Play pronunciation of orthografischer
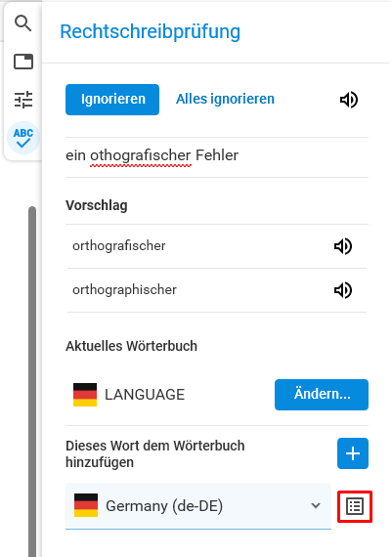The height and width of the screenshot is (557, 392). pyautogui.click(x=343, y=246)
